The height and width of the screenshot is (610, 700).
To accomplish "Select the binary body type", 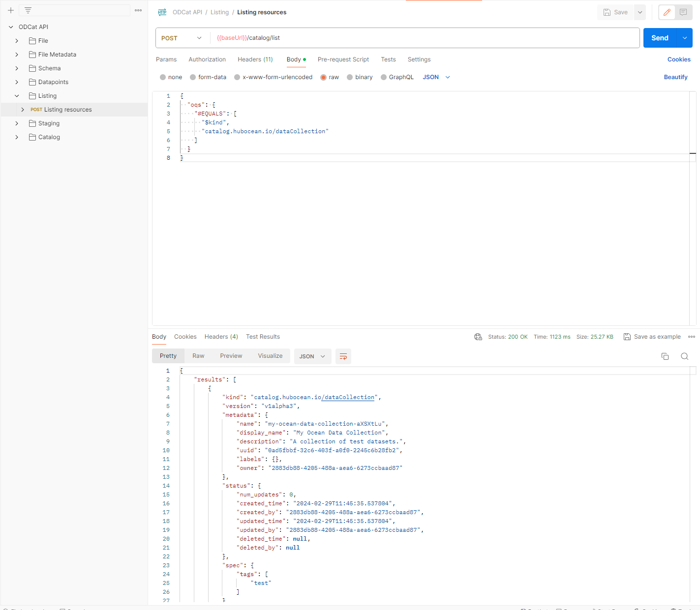I will pyautogui.click(x=360, y=77).
